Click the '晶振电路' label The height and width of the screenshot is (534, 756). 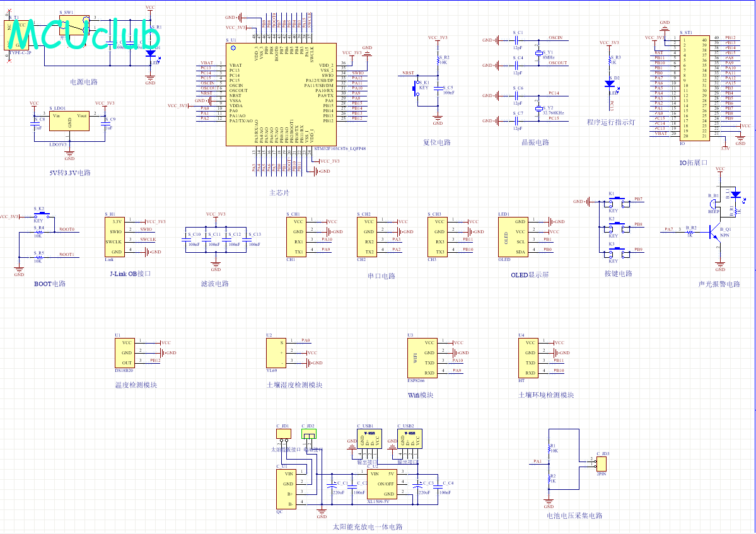pyautogui.click(x=535, y=142)
